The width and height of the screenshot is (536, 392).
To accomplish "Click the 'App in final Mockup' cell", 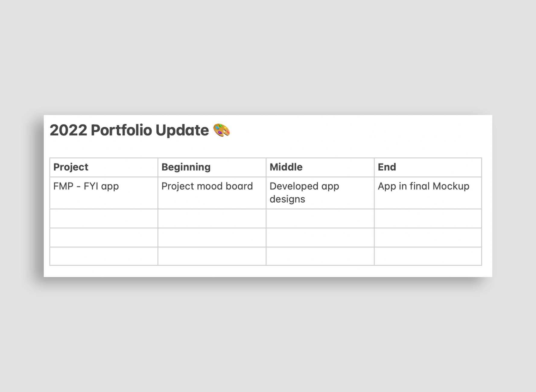I will coord(428,193).
